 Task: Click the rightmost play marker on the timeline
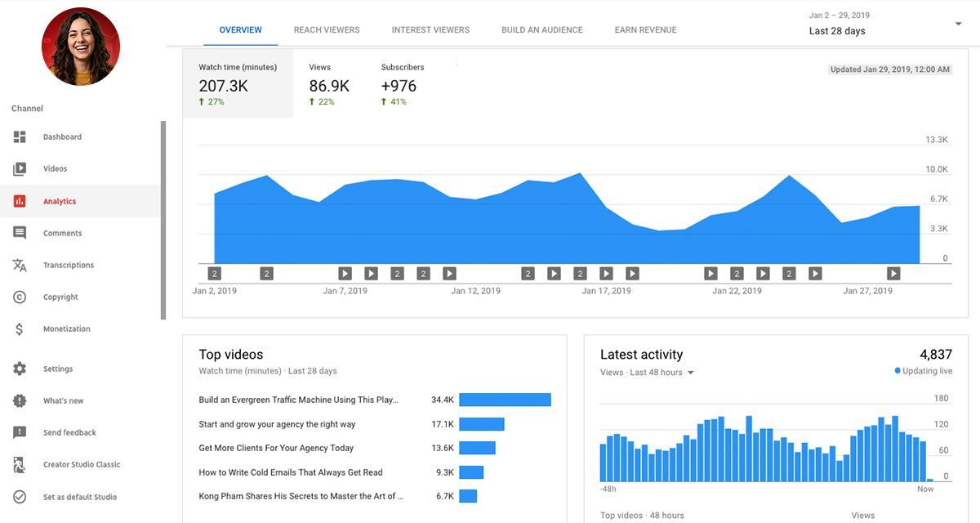coord(893,274)
